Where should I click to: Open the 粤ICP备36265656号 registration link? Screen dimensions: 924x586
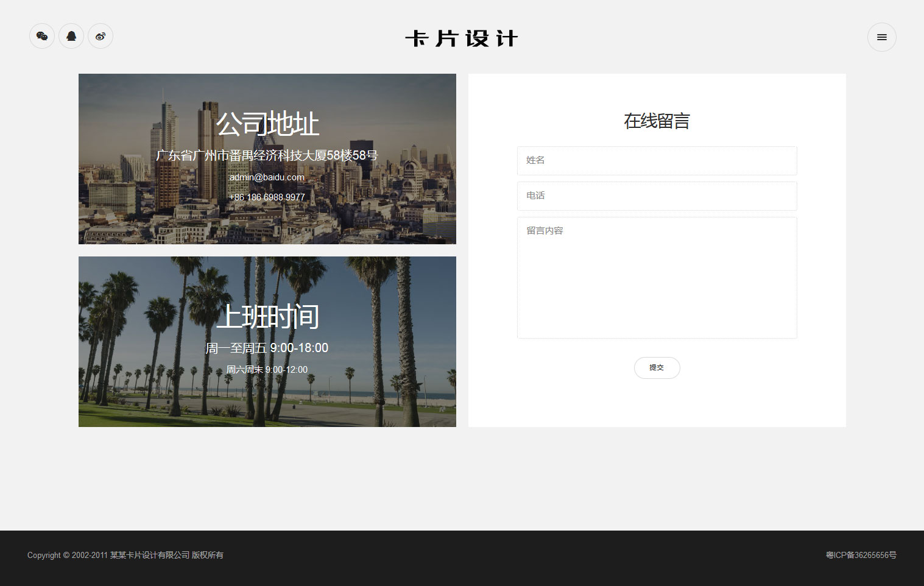[x=861, y=556]
